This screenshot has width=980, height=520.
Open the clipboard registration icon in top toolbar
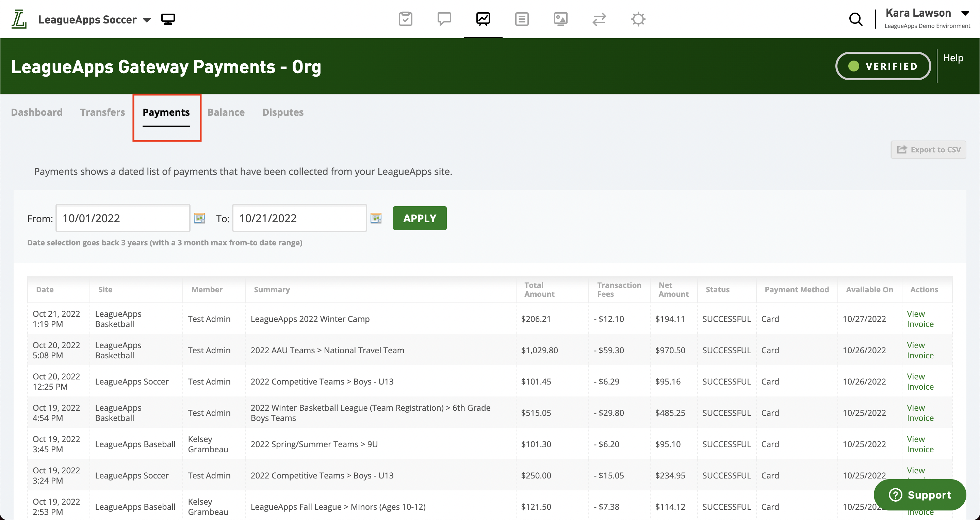[x=406, y=19]
